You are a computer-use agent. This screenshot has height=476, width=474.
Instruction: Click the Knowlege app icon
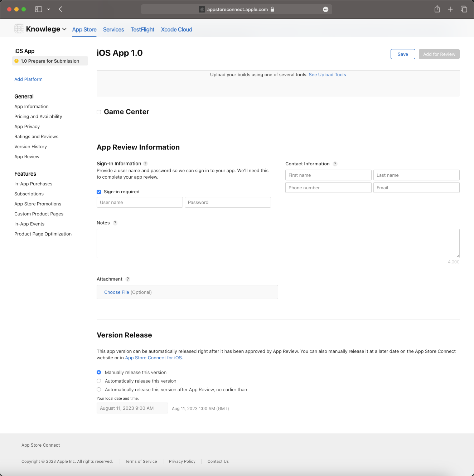(19, 29)
